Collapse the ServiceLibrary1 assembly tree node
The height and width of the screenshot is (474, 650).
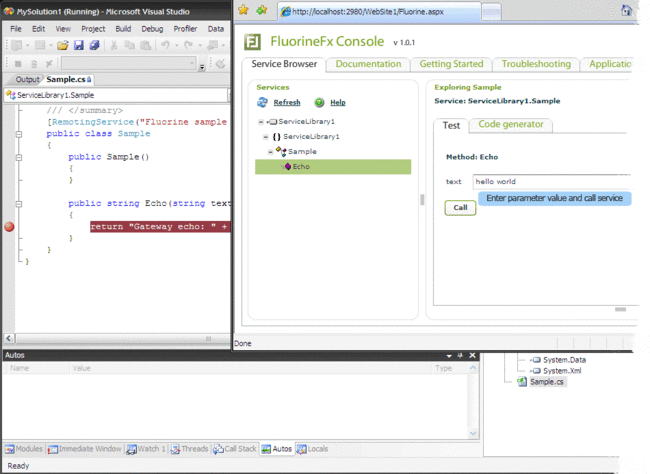[x=261, y=122]
